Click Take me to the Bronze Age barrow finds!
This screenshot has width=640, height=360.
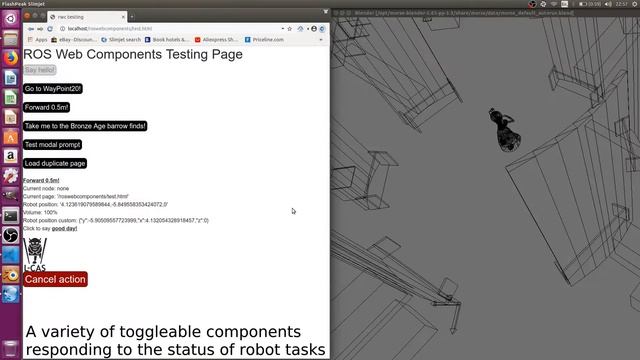click(85, 126)
